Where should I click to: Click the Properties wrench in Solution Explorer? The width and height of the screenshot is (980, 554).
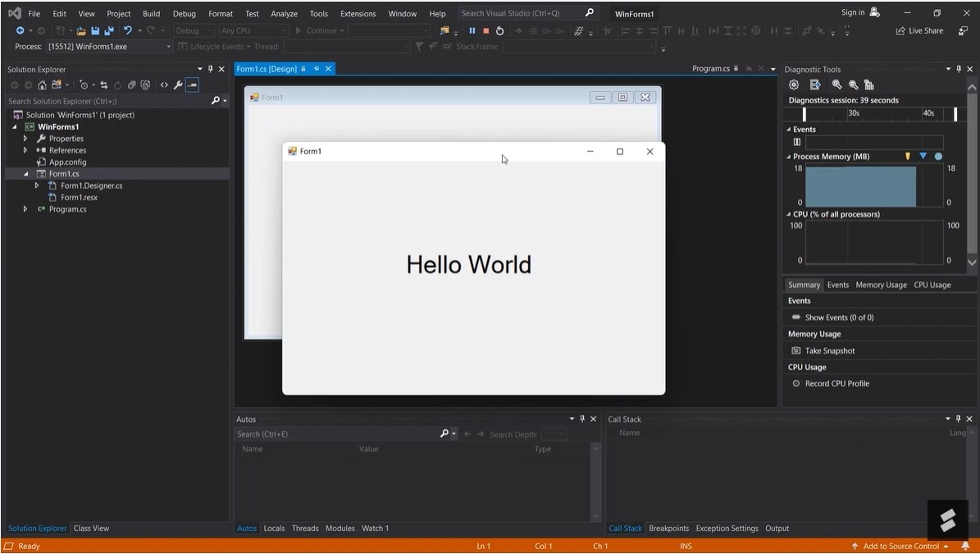click(178, 85)
